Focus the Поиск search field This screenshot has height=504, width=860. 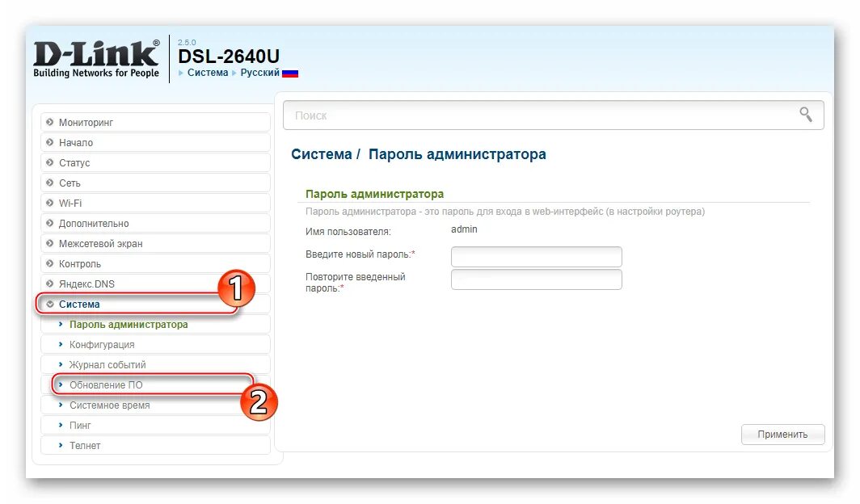(554, 115)
